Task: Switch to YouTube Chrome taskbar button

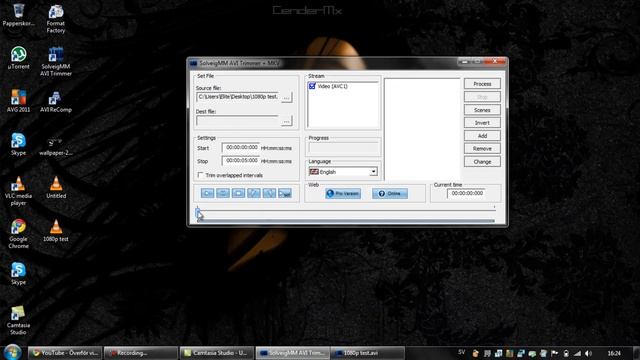Action: point(65,353)
